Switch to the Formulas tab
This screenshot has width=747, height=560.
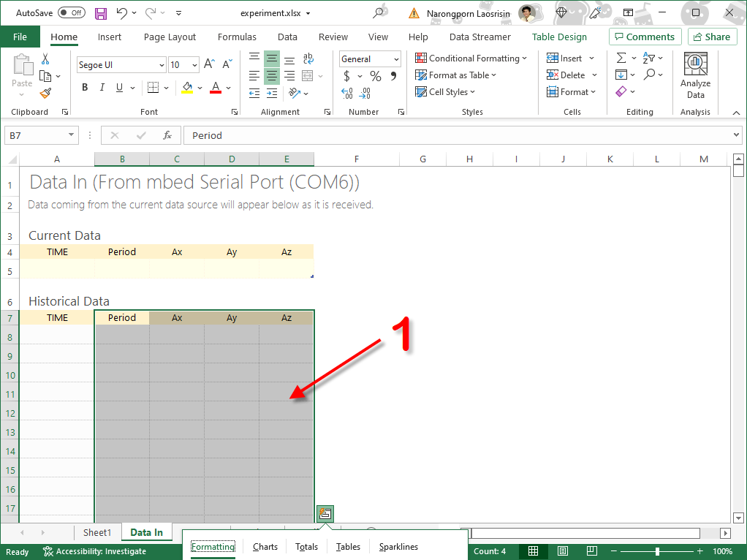click(x=237, y=37)
